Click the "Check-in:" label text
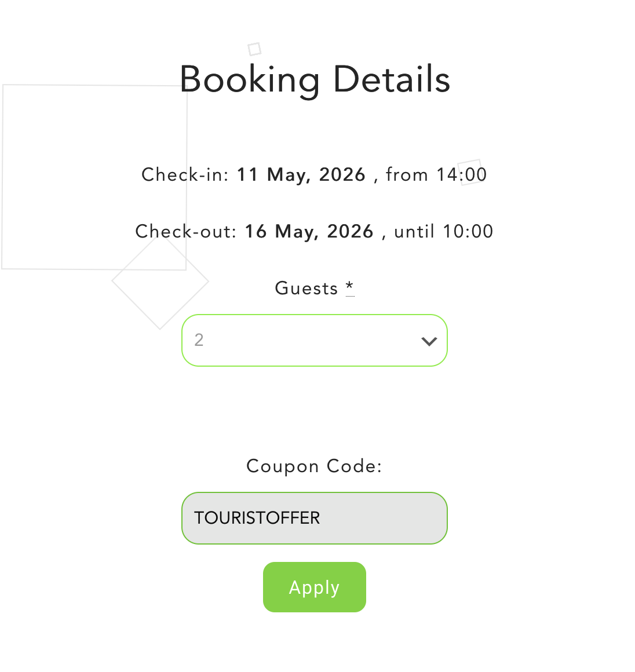635x672 pixels. pos(185,175)
